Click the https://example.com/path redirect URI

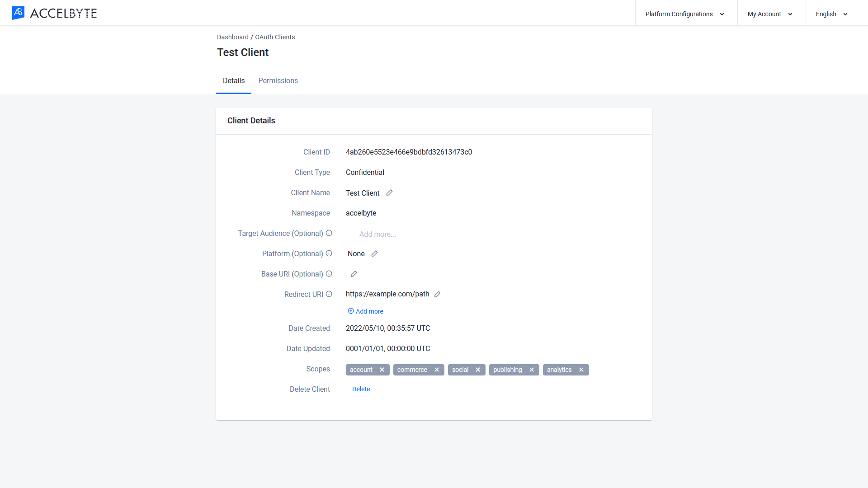[x=387, y=294]
